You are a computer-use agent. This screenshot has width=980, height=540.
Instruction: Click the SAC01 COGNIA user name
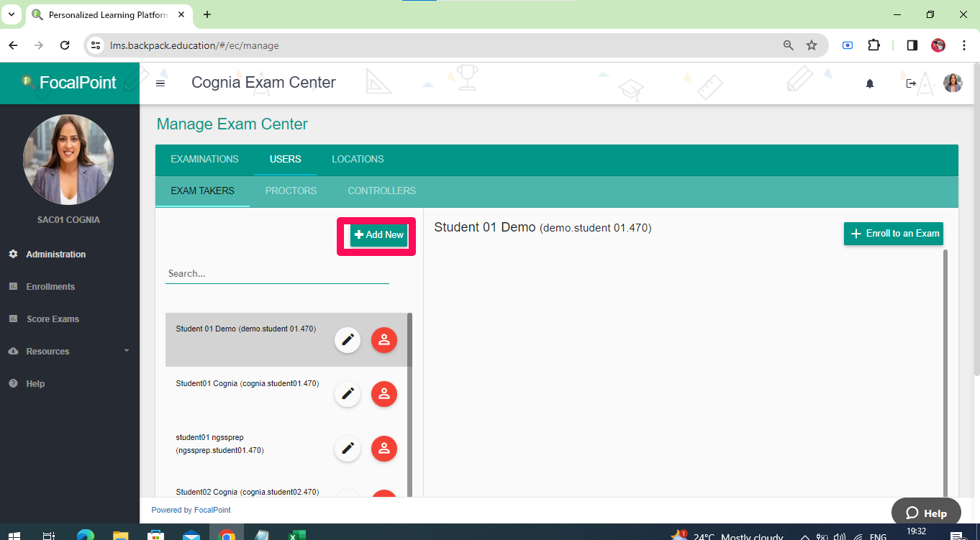[68, 220]
